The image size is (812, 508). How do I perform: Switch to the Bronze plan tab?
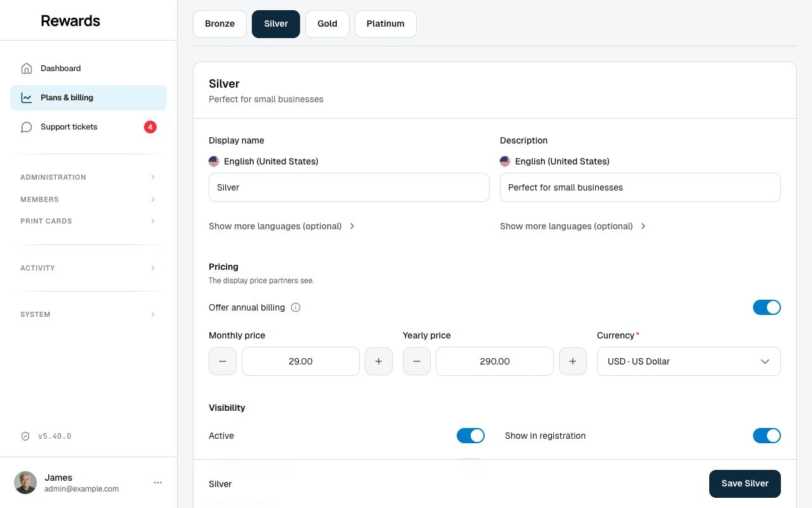click(x=219, y=24)
